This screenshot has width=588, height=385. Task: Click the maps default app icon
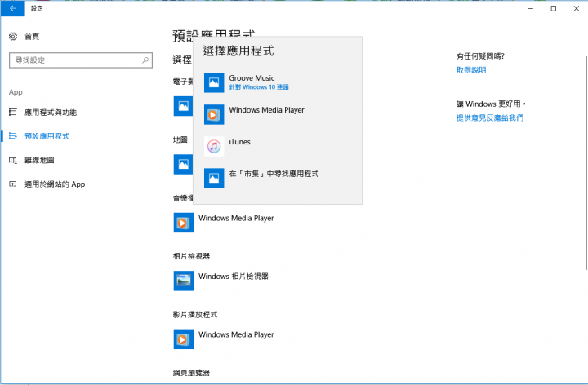click(184, 164)
